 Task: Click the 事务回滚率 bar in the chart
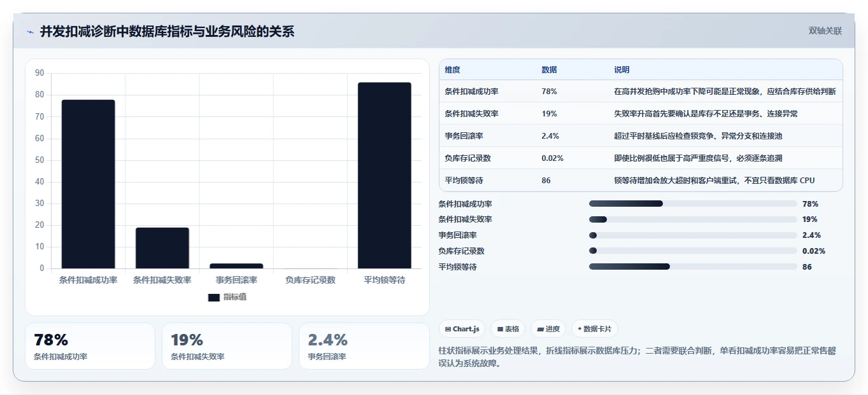coord(236,266)
